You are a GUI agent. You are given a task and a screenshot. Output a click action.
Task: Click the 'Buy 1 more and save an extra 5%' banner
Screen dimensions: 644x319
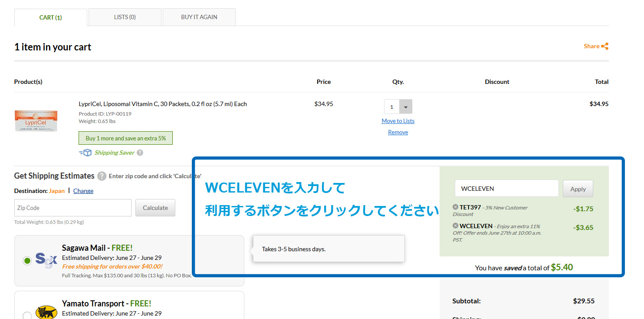[126, 138]
